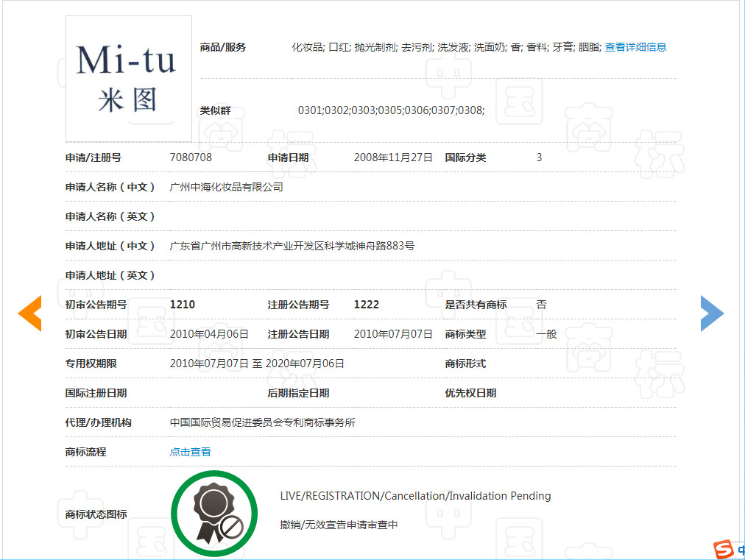Image resolution: width=745 pixels, height=560 pixels.
Task: Go to previous trademark with orange arrow
Action: pos(30,313)
